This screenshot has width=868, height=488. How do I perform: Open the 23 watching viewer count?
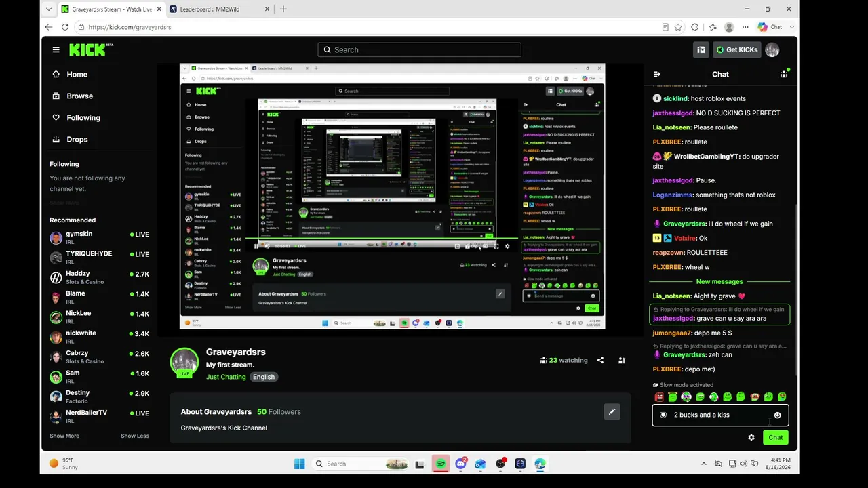point(564,360)
